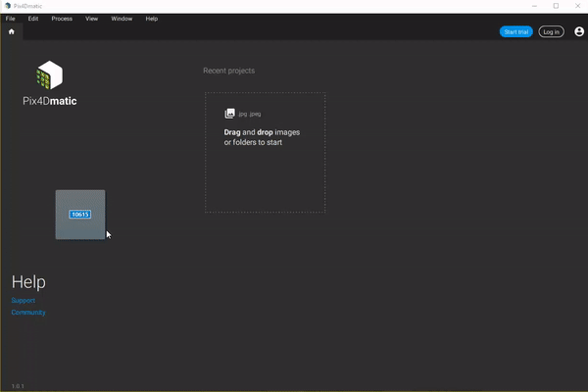588x392 pixels.
Task: Open the Help menu in menu bar
Action: click(151, 19)
